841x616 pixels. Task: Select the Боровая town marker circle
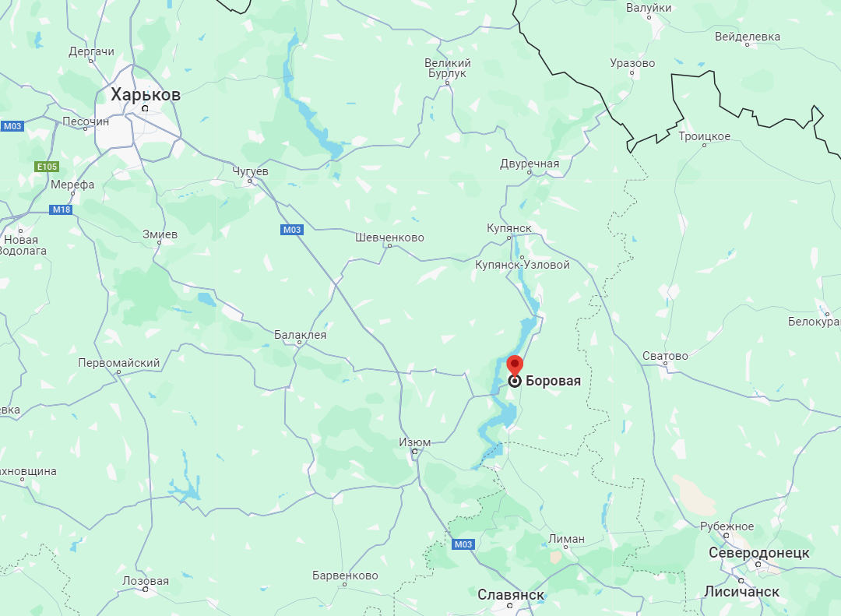tap(515, 381)
